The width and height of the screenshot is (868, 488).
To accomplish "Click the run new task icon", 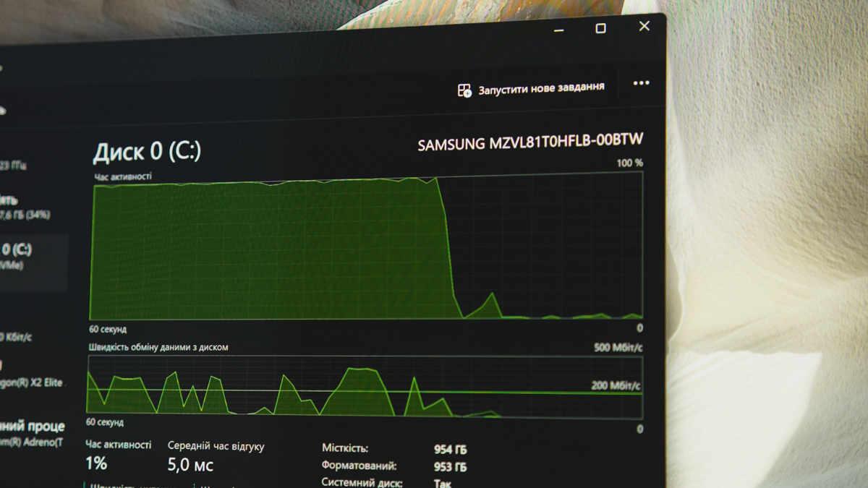I will click(x=464, y=90).
